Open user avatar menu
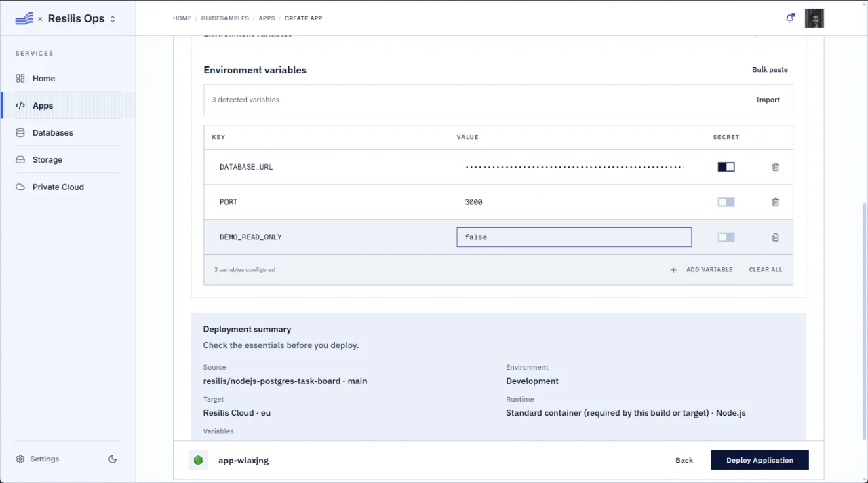Image resolution: width=868 pixels, height=483 pixels. (x=814, y=18)
